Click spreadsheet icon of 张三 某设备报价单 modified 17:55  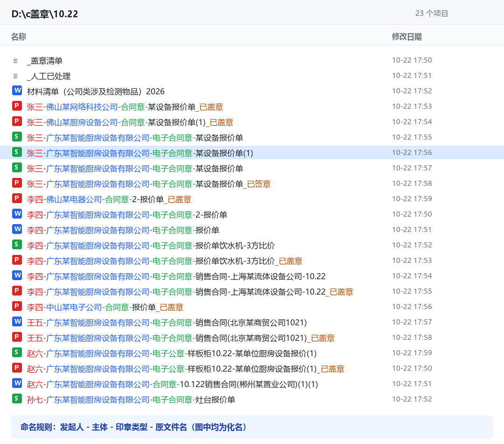pos(17,137)
